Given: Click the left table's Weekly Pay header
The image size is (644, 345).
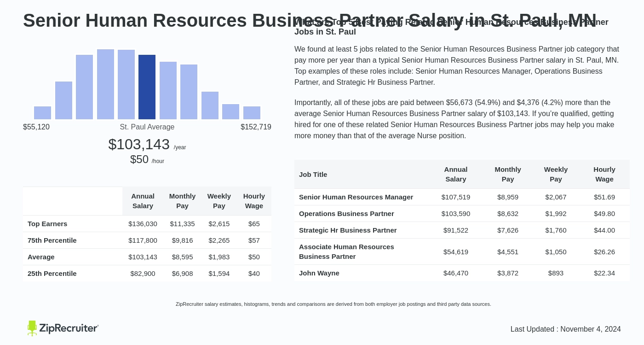Looking at the screenshot, I should tap(219, 201).
